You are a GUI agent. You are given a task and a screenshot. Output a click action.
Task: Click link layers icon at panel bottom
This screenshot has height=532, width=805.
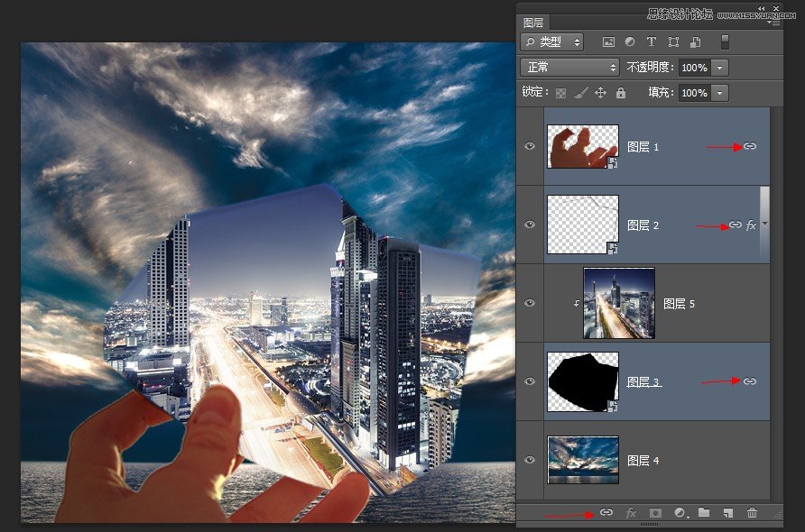coord(606,512)
